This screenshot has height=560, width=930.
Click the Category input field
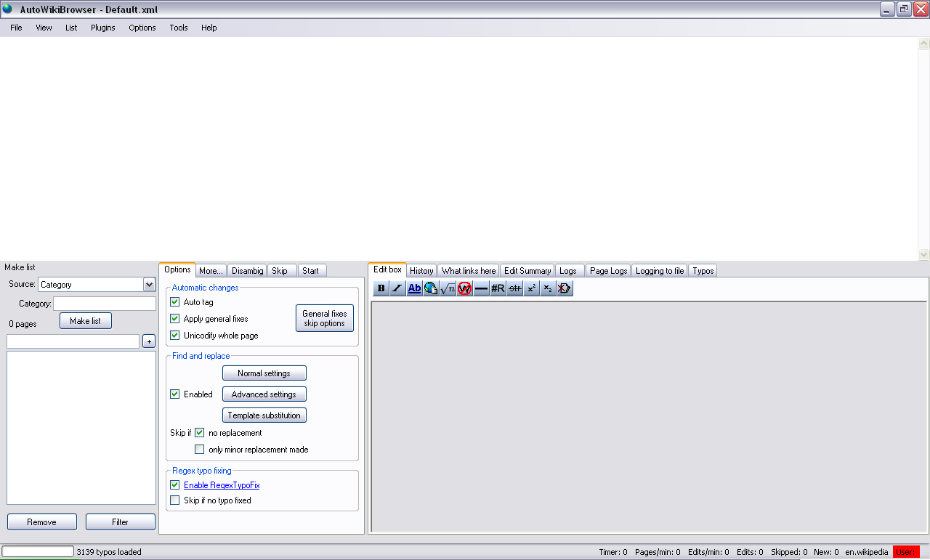(x=105, y=304)
